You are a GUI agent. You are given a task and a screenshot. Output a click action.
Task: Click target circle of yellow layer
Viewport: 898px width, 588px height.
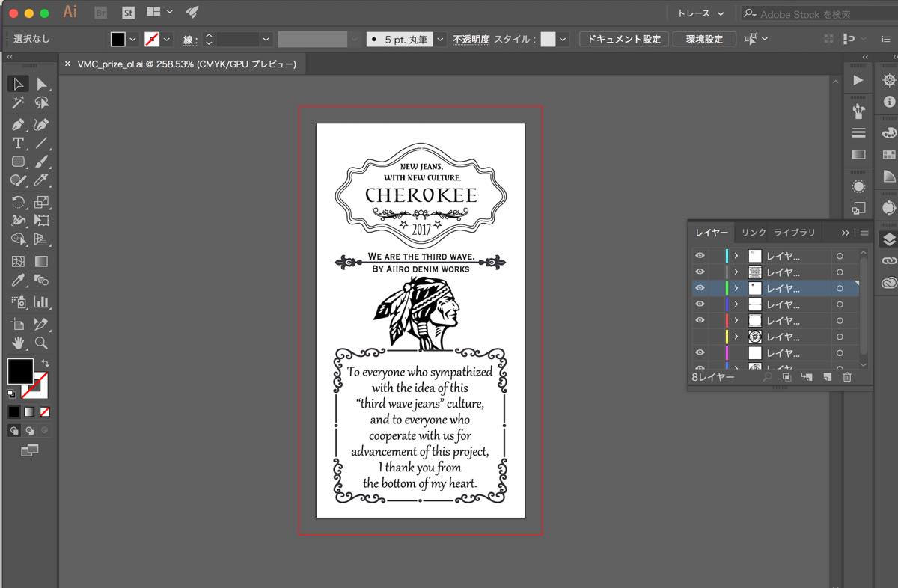tap(840, 337)
